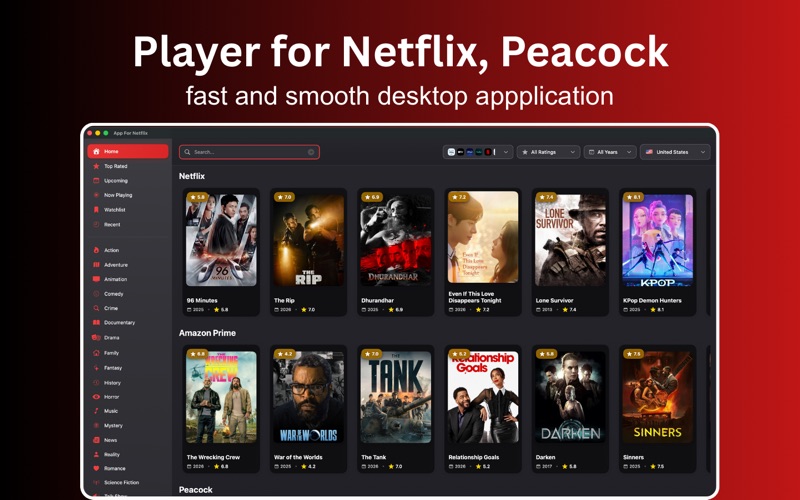800x500 pixels.
Task: Open the Dhurandhar movie poster
Action: [x=395, y=239]
